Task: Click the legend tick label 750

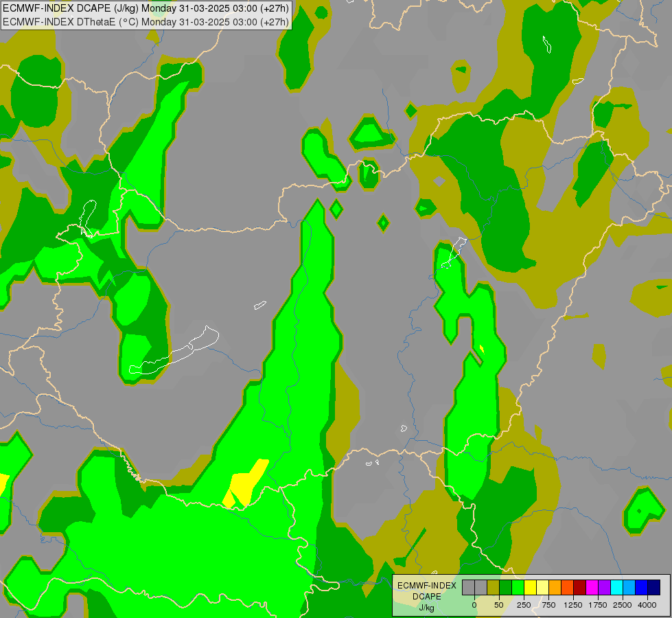Action: [548, 605]
